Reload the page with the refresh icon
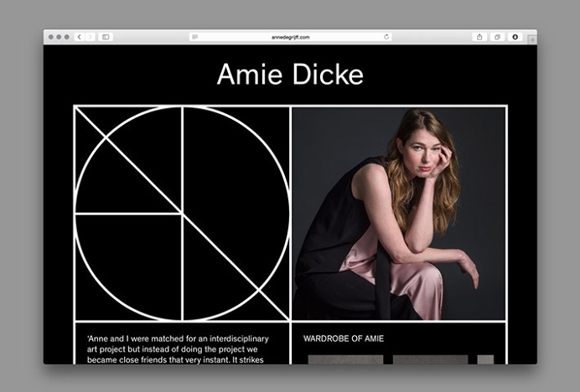Viewport: 580px width, 392px height. pyautogui.click(x=386, y=37)
